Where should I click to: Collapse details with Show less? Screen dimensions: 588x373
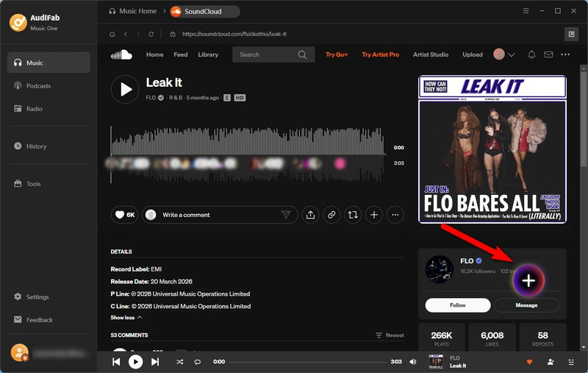pyautogui.click(x=126, y=318)
